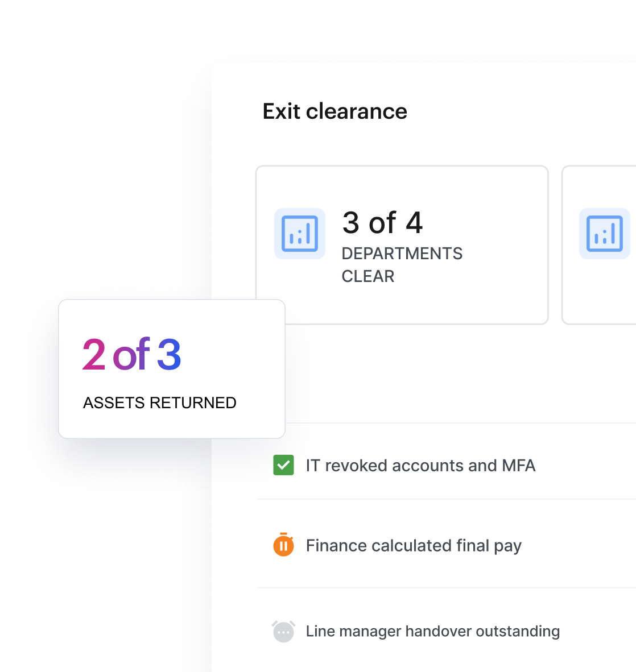The height and width of the screenshot is (672, 636).
Task: Click "Line manager handover outstanding" text
Action: (x=433, y=631)
